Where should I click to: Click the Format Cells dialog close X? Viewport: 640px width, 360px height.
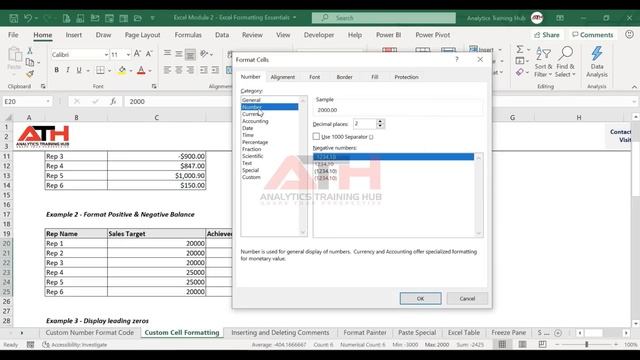(x=480, y=60)
